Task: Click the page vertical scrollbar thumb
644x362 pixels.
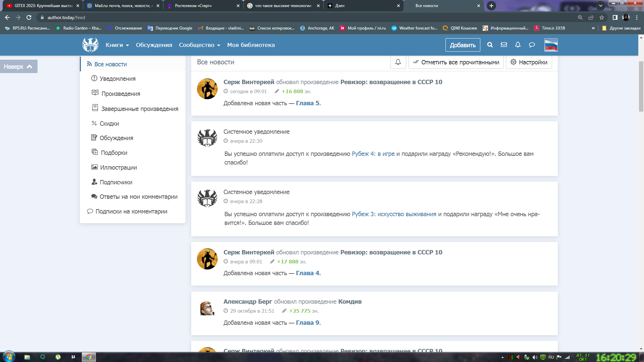Action: tap(641, 86)
